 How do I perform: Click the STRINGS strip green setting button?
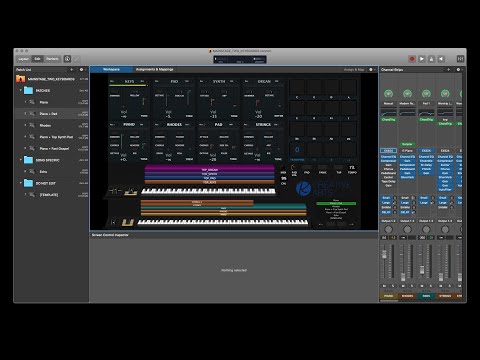[x=445, y=94]
